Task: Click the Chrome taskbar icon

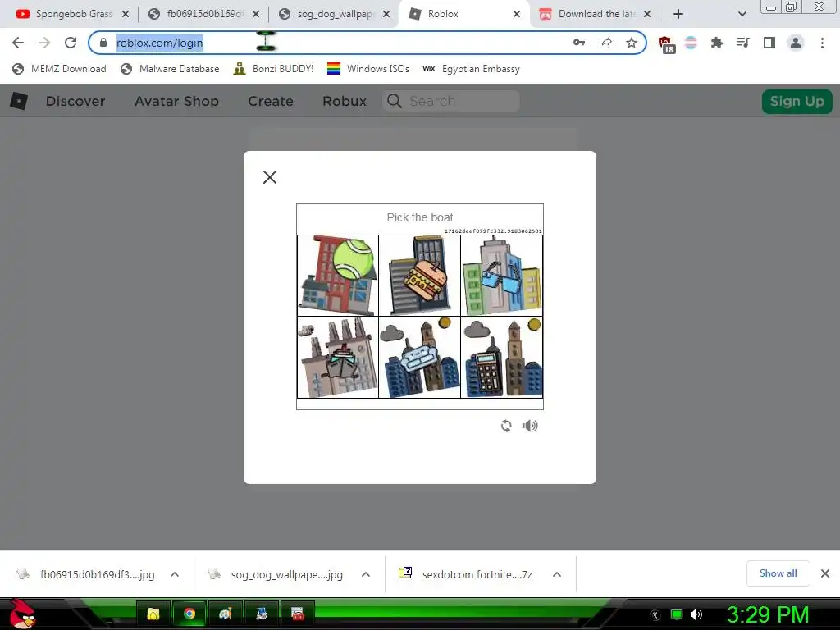Action: pyautogui.click(x=189, y=614)
